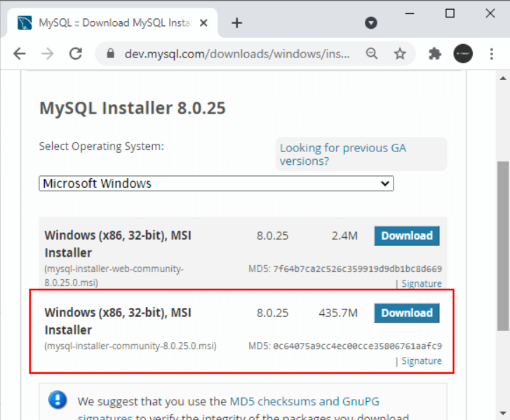Click the 435.7M file size text
Viewport: 510px width, 420px height.
pos(338,313)
